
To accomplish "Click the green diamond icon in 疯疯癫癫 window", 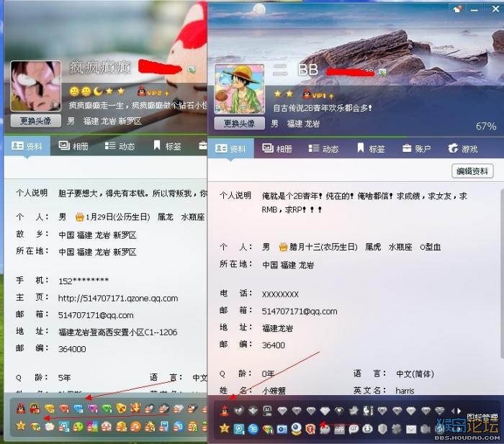I will tap(107, 409).
